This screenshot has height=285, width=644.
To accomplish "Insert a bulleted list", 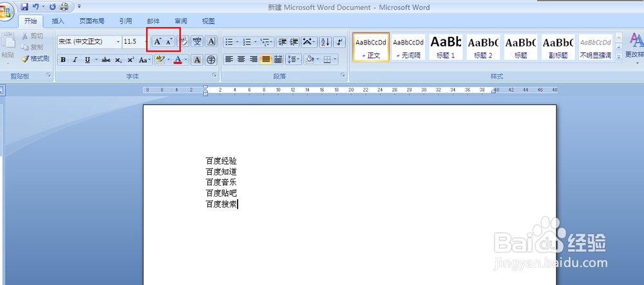I will (229, 41).
